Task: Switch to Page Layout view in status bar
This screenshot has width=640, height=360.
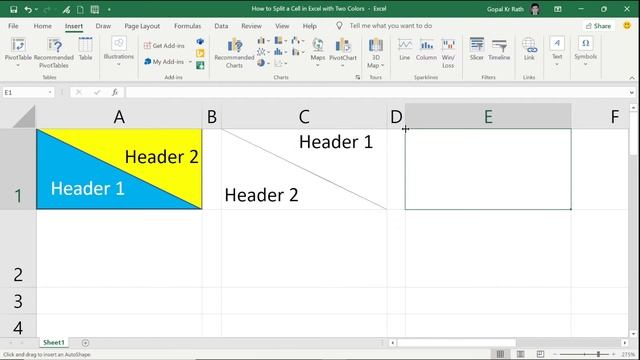Action: click(x=520, y=354)
